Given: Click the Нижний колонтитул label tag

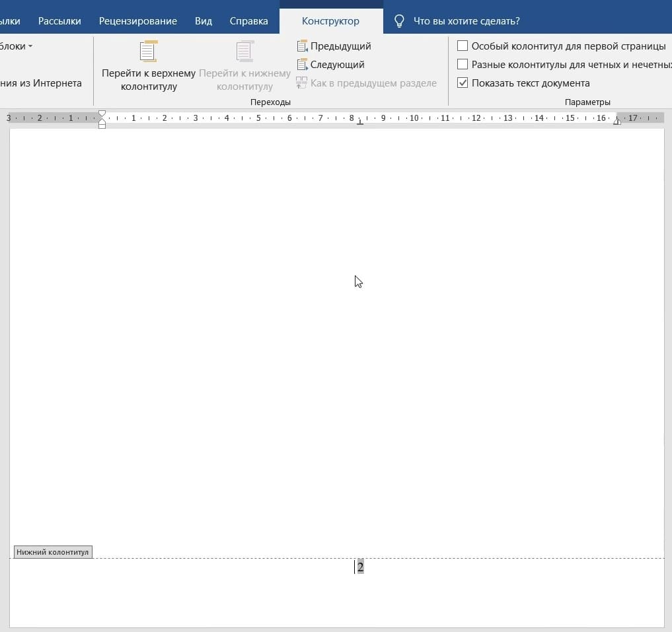Looking at the screenshot, I should (53, 552).
